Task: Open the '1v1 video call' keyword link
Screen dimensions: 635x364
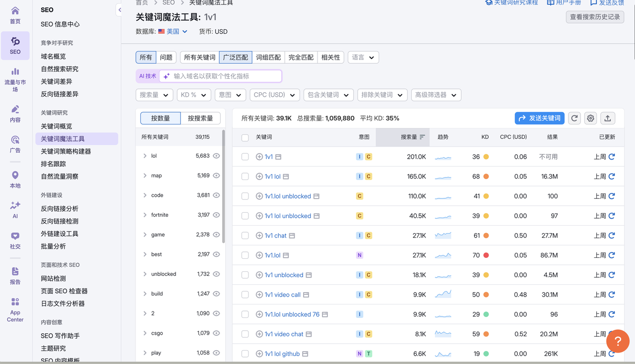Action: pyautogui.click(x=283, y=295)
